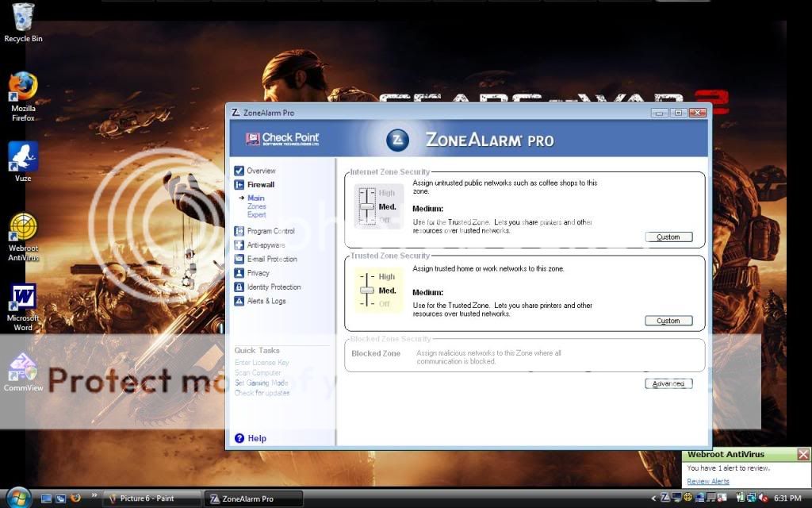Click Custom button in Trusted Zone Security

click(668, 321)
